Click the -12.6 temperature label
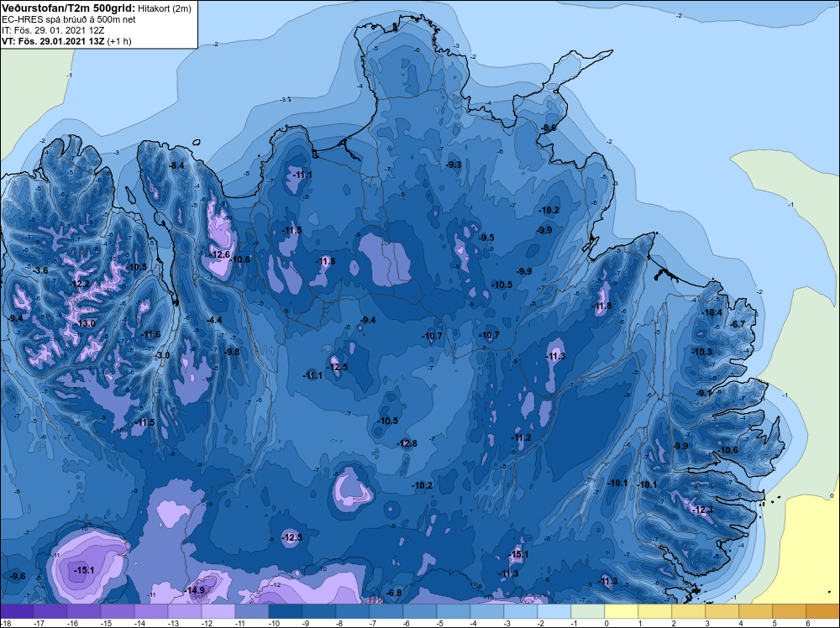Image resolution: width=840 pixels, height=628 pixels. pos(219,255)
